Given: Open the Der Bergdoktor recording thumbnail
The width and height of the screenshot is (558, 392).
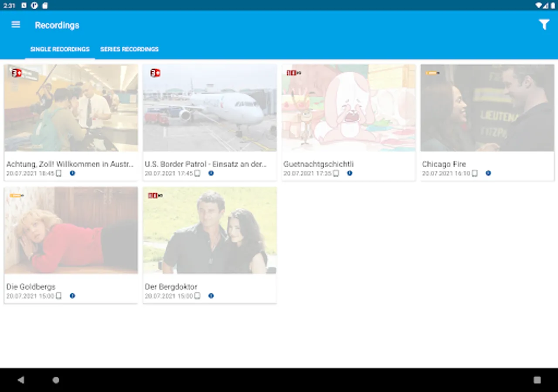Looking at the screenshot, I should click(210, 230).
